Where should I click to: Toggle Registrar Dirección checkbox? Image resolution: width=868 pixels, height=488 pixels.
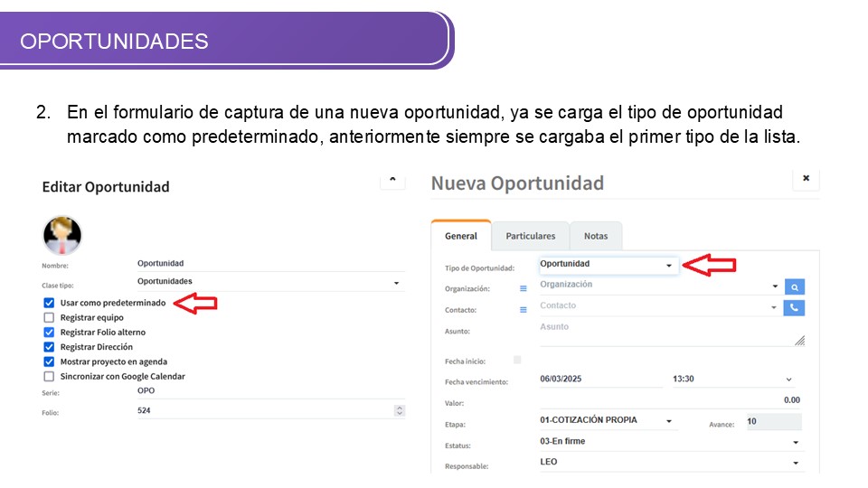point(49,347)
